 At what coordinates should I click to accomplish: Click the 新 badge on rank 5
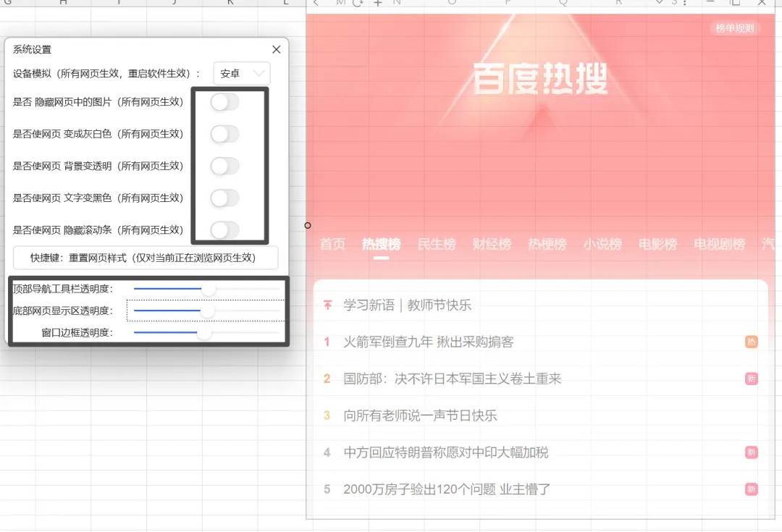pyautogui.click(x=752, y=489)
